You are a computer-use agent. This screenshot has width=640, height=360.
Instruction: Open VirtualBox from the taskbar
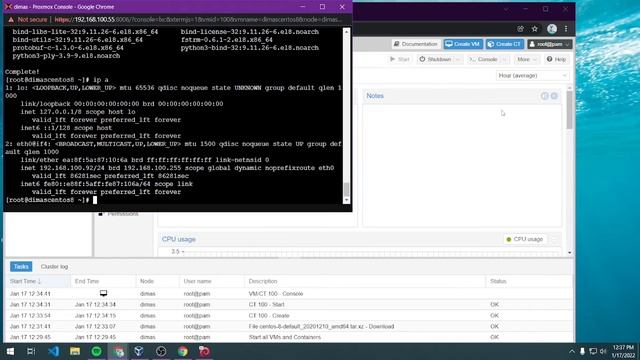coord(139,351)
